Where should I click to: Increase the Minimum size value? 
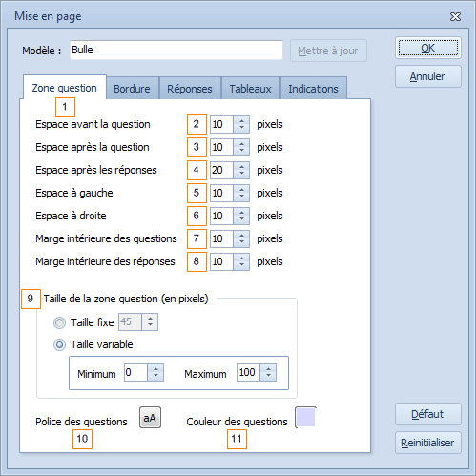point(155,369)
